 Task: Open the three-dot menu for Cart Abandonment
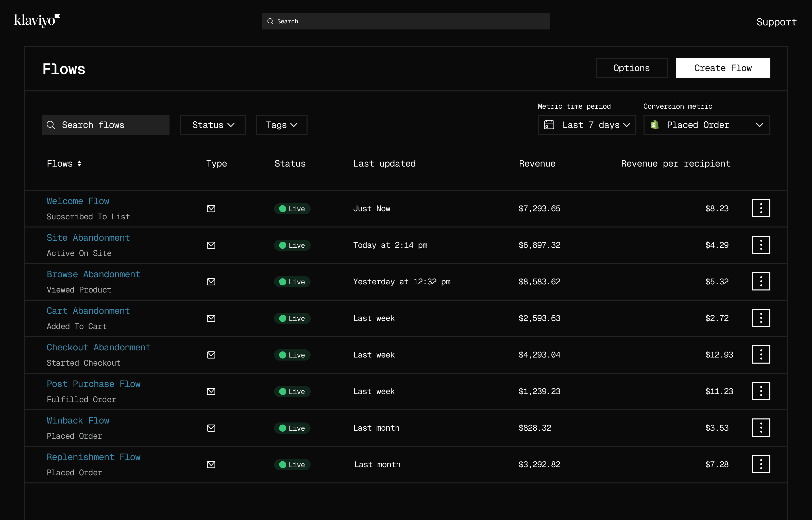pos(761,318)
